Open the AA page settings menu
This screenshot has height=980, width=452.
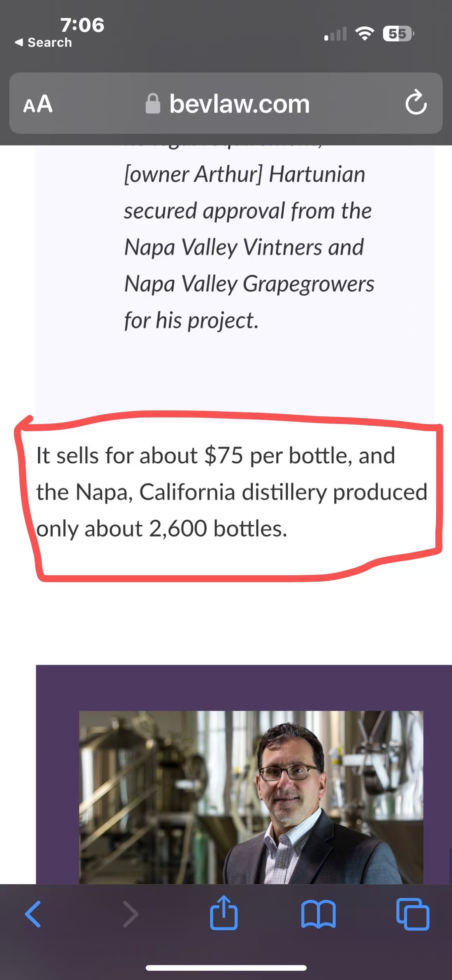(x=38, y=104)
